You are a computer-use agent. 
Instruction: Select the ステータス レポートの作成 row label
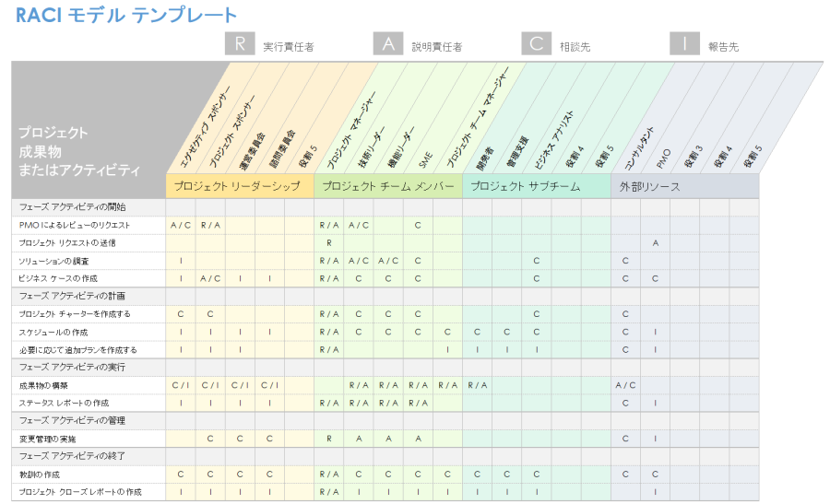[64, 403]
